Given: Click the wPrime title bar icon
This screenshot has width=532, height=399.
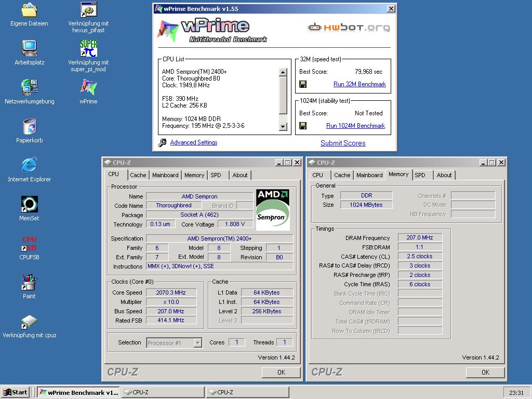Looking at the screenshot, I should [x=158, y=9].
